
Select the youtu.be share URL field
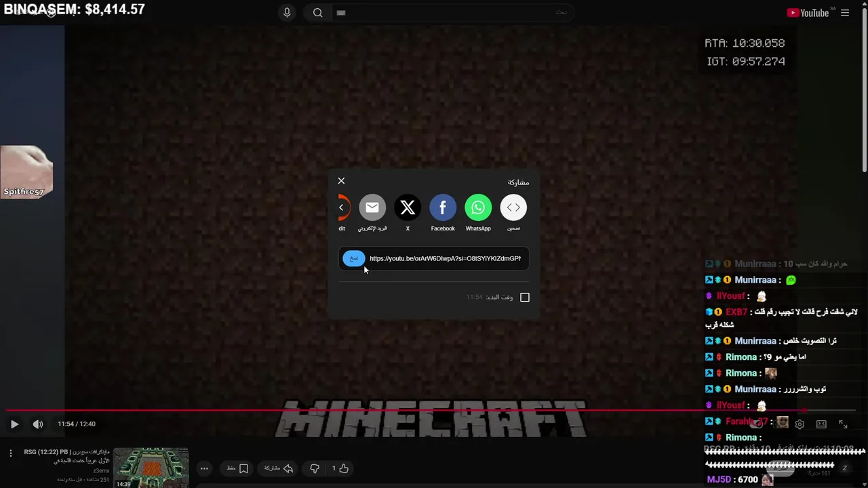pos(446,258)
